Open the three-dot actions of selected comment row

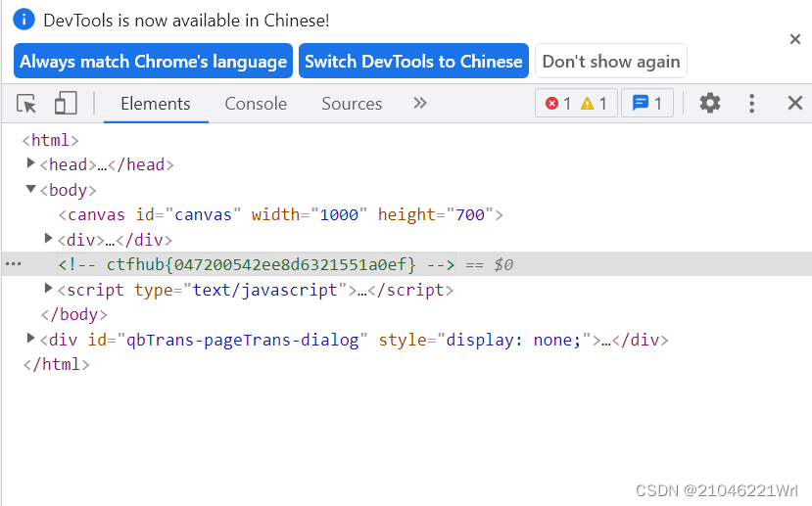(x=13, y=264)
